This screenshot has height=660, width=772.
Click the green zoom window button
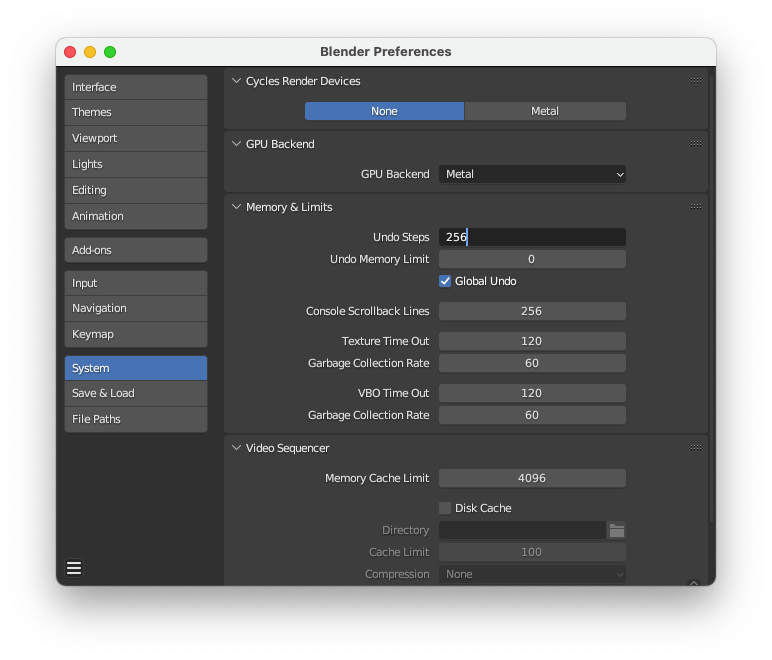tap(110, 52)
